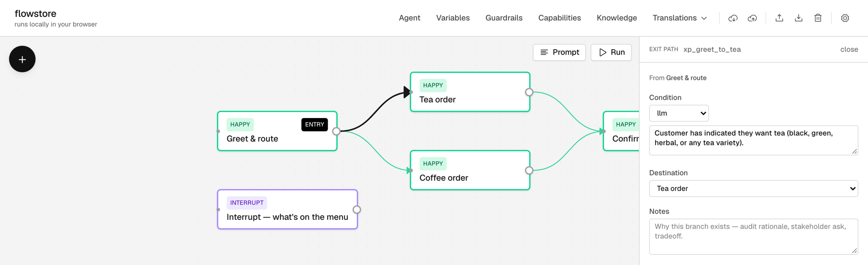Click the Tea order input port arrowhead
The height and width of the screenshot is (265, 868).
click(408, 92)
